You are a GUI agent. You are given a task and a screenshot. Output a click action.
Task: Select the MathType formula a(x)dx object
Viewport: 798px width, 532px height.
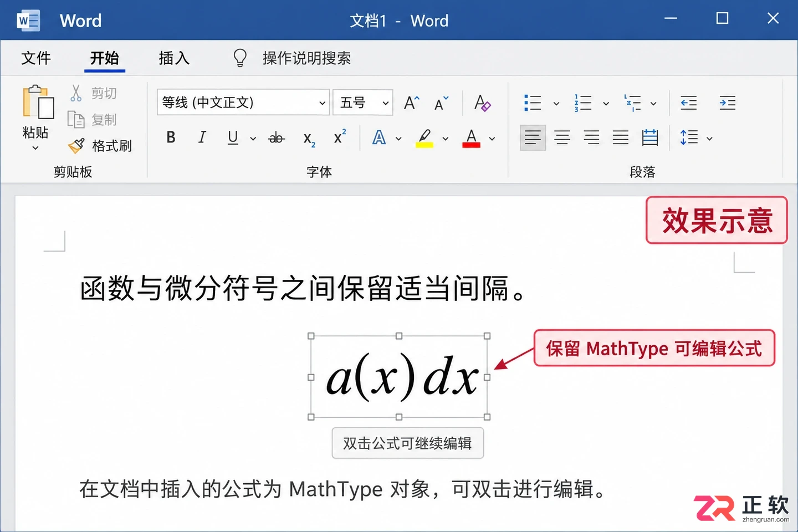[399, 377]
